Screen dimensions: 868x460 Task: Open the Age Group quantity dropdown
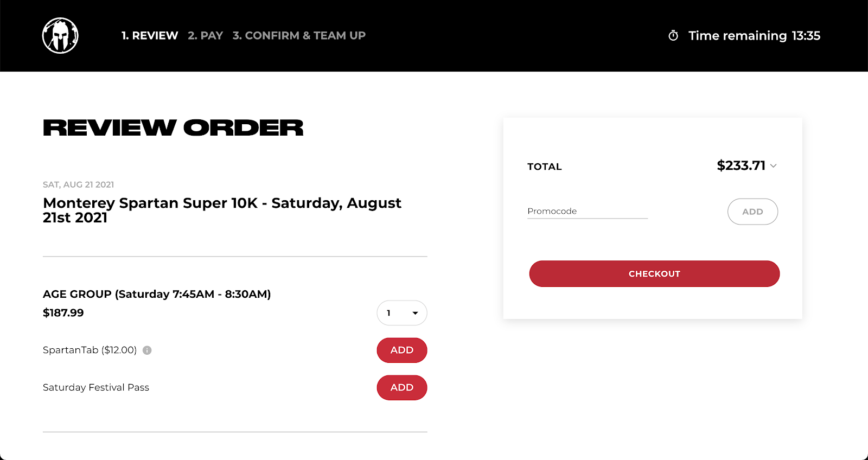(401, 313)
